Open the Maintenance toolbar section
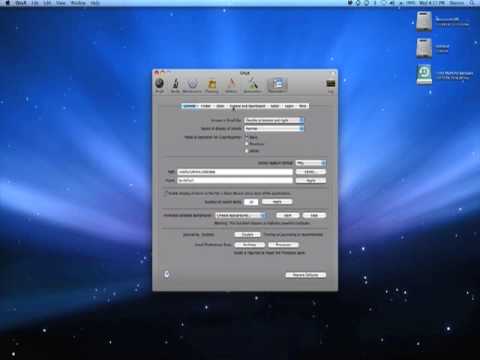The width and height of the screenshot is (480, 360). [192, 85]
